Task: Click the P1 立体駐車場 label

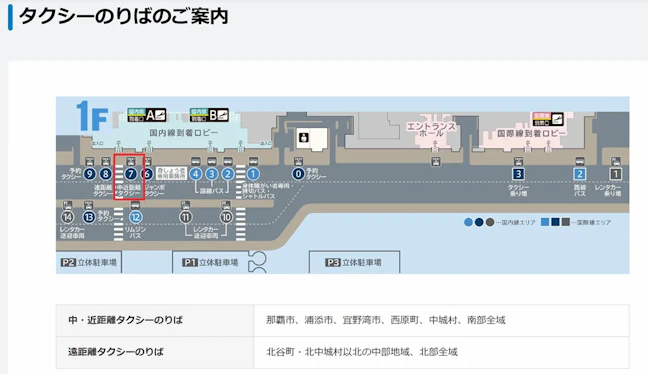Action: coord(210,262)
